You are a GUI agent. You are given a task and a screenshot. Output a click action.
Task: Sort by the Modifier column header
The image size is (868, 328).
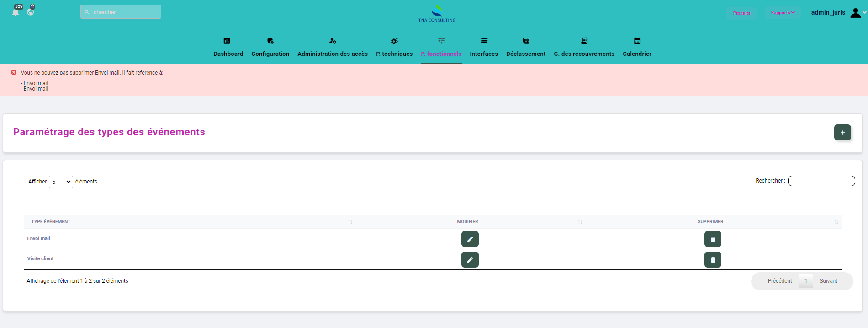click(467, 222)
